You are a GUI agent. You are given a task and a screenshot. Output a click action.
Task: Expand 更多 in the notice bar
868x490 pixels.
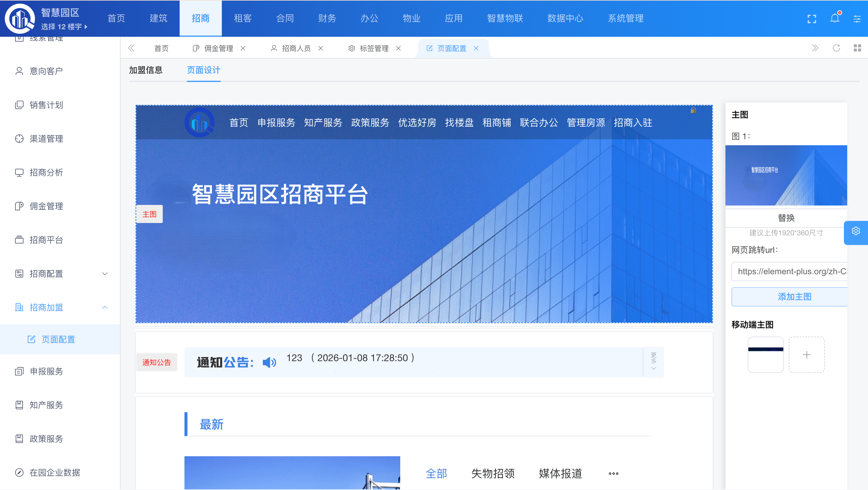tap(653, 362)
